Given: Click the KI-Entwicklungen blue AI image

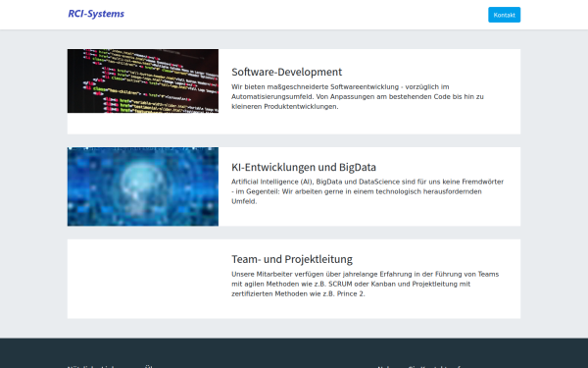Looking at the screenshot, I should tap(143, 186).
